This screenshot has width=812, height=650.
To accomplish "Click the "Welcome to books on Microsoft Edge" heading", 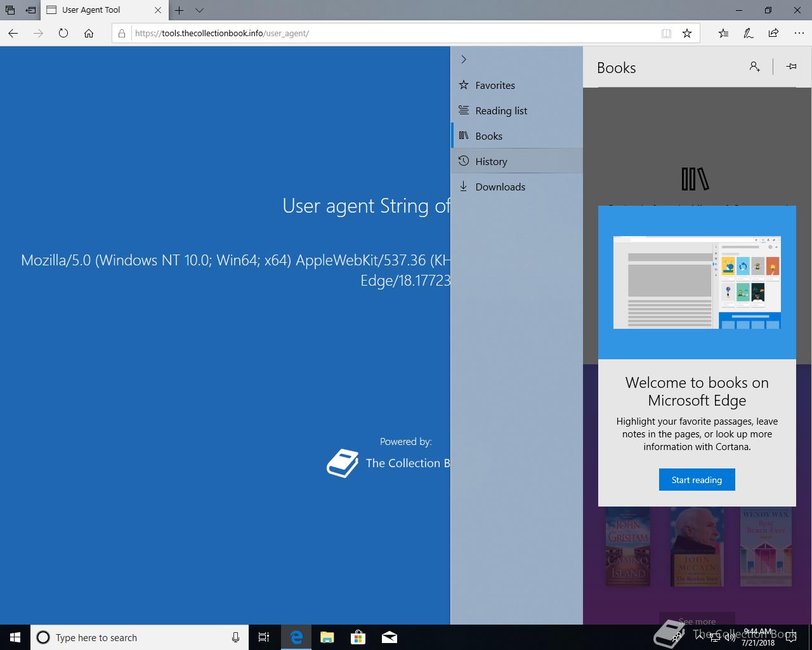I will click(x=697, y=392).
